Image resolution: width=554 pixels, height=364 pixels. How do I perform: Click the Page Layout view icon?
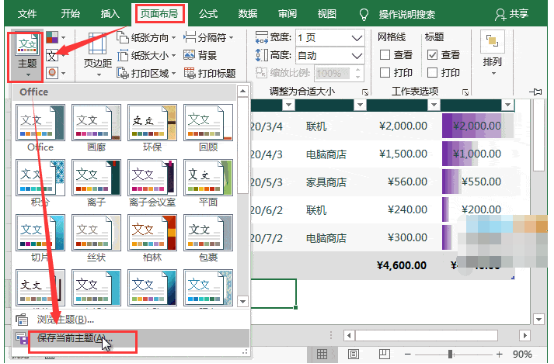tap(353, 354)
